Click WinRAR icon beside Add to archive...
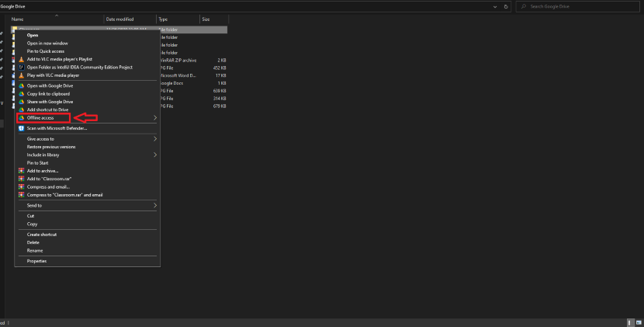This screenshot has height=327, width=644. 22,171
